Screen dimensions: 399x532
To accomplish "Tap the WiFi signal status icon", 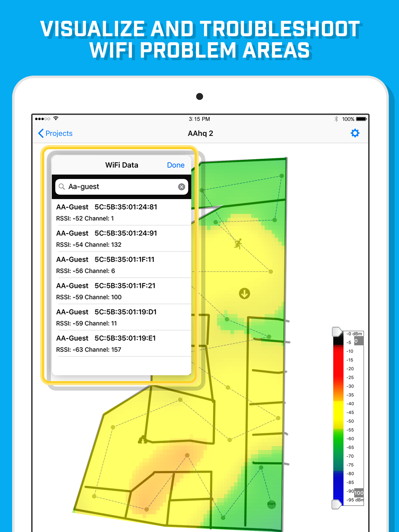I will (x=56, y=118).
